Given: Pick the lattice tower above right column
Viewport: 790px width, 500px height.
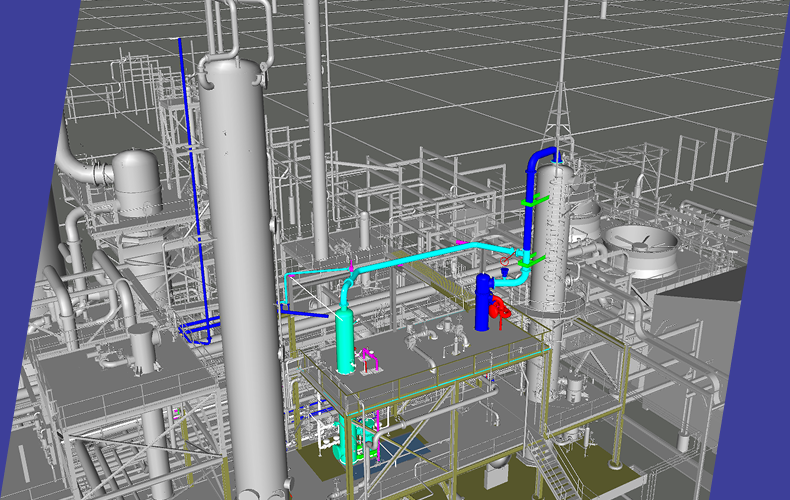Looking at the screenshot, I should click(x=559, y=113).
